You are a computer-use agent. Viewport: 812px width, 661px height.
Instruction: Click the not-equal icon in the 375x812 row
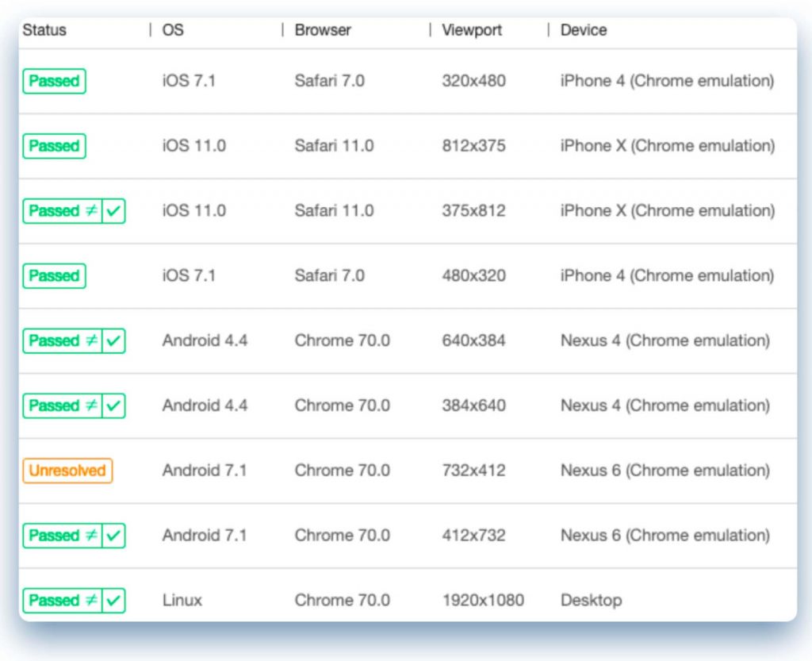pos(91,211)
